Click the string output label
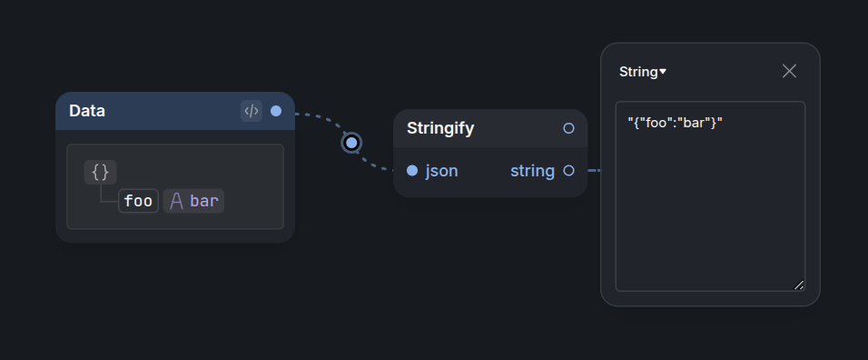The image size is (868, 360). [x=533, y=171]
